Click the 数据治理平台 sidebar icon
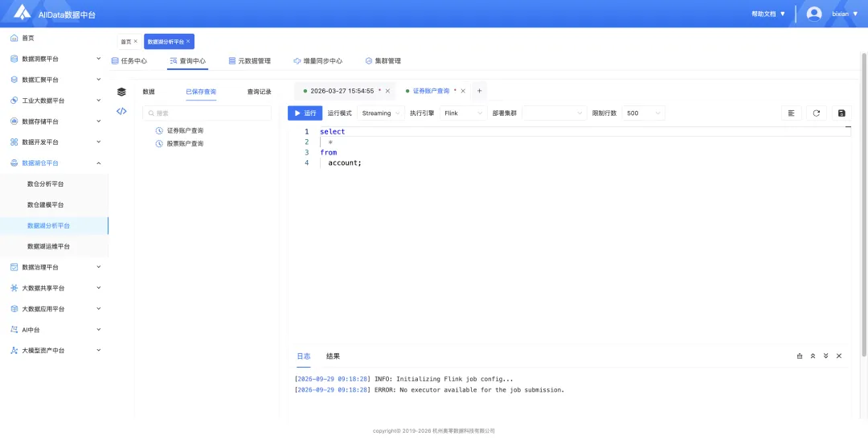 14,267
